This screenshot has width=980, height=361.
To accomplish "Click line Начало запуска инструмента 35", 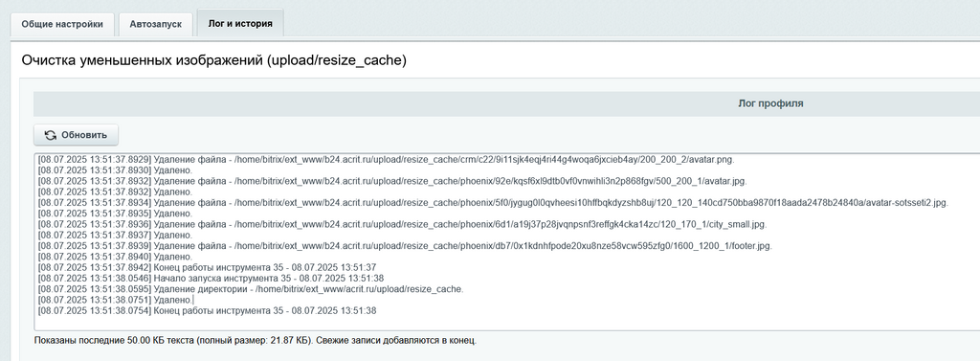I will tap(211, 279).
